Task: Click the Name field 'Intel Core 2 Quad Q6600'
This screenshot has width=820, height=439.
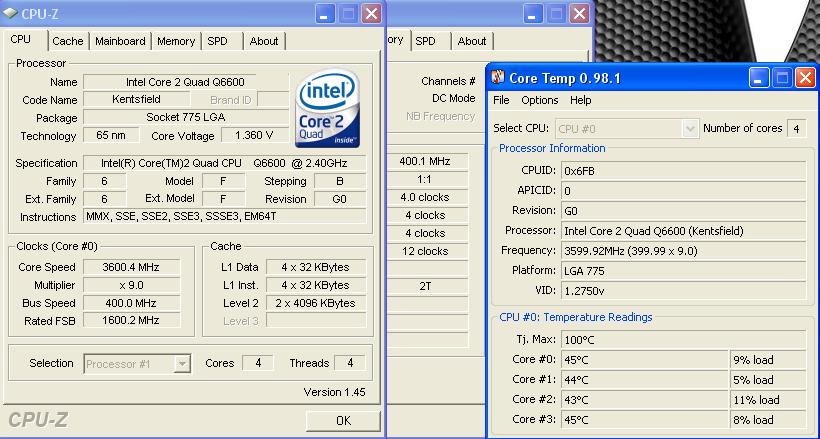Action: 186,82
